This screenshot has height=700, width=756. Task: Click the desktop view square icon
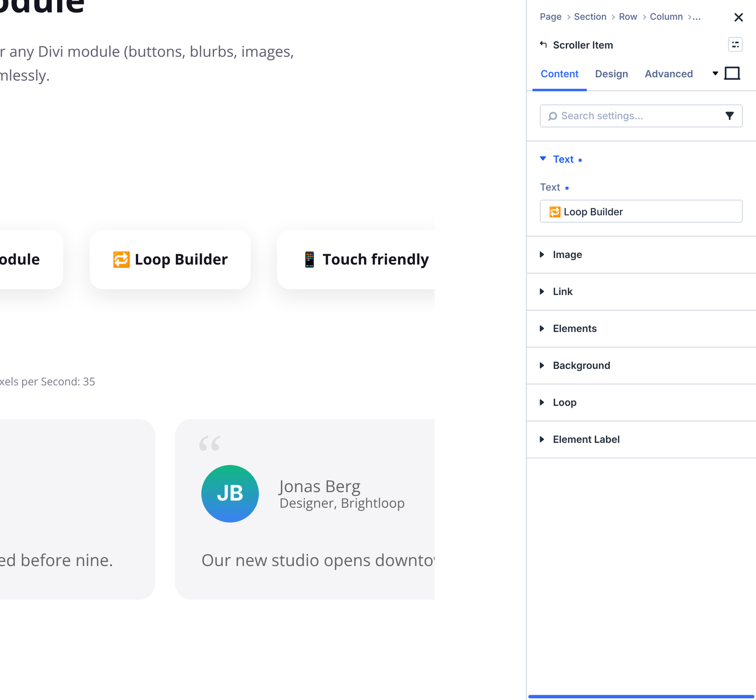pyautogui.click(x=732, y=73)
